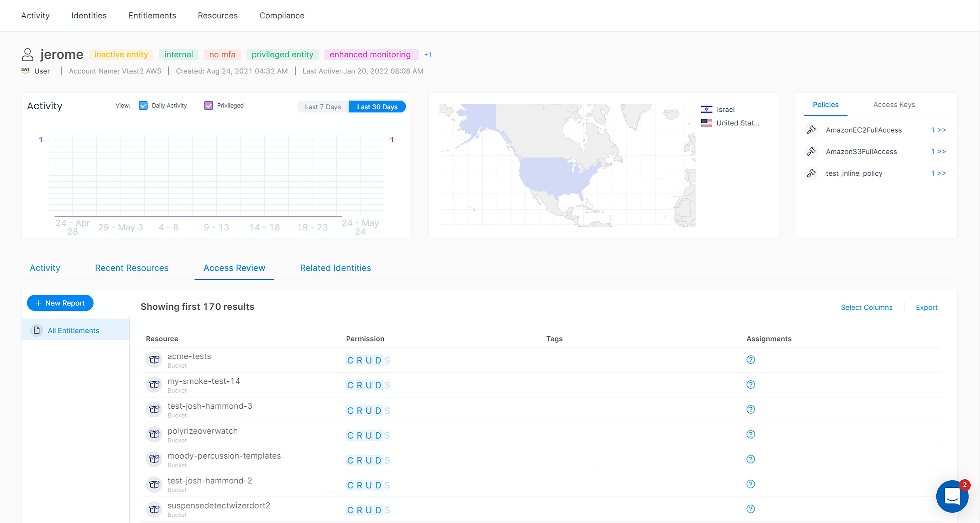This screenshot has height=523, width=980.
Task: Open the Intercom chat bubble
Action: click(x=952, y=496)
